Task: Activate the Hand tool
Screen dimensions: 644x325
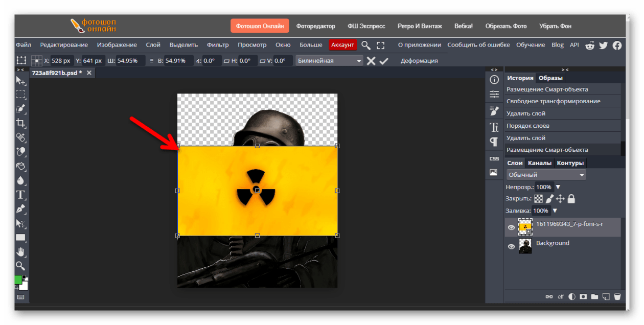Action: 20,251
